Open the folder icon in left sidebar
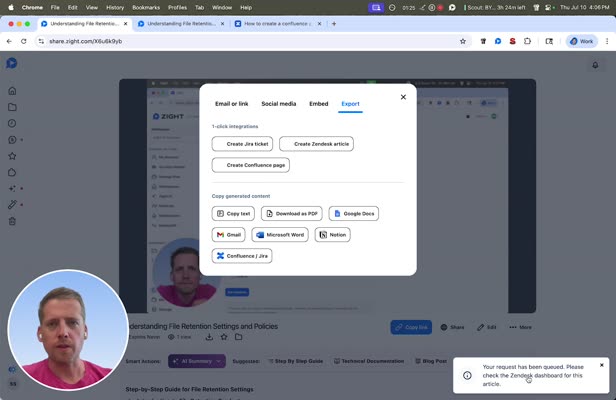The image size is (616, 400). click(x=12, y=107)
